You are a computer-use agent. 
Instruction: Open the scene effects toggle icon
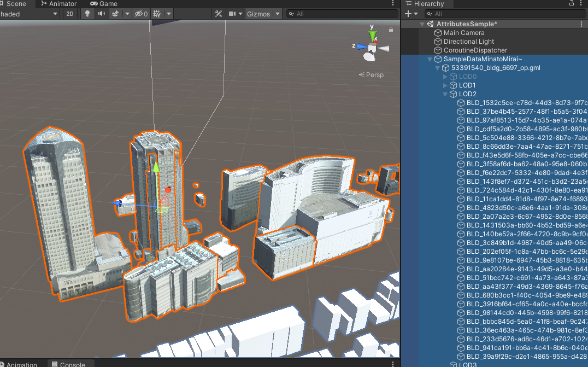coord(116,14)
